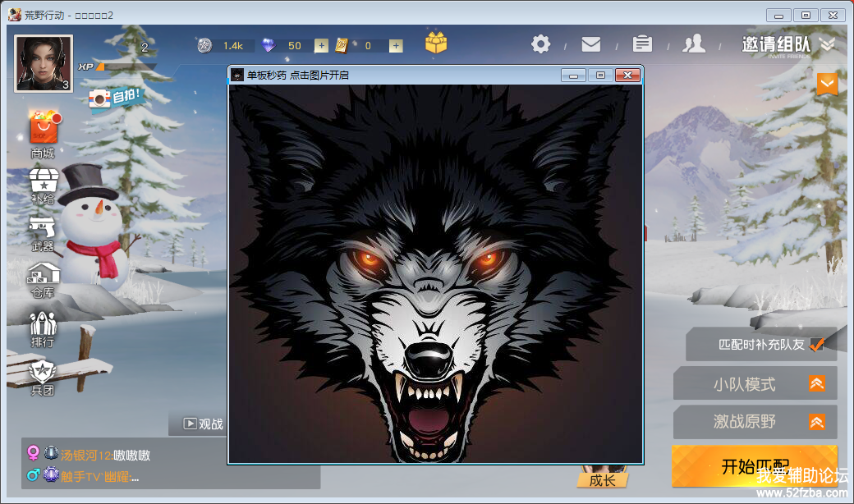854x504 pixels.
Task: Open game settings gear
Action: point(540,44)
